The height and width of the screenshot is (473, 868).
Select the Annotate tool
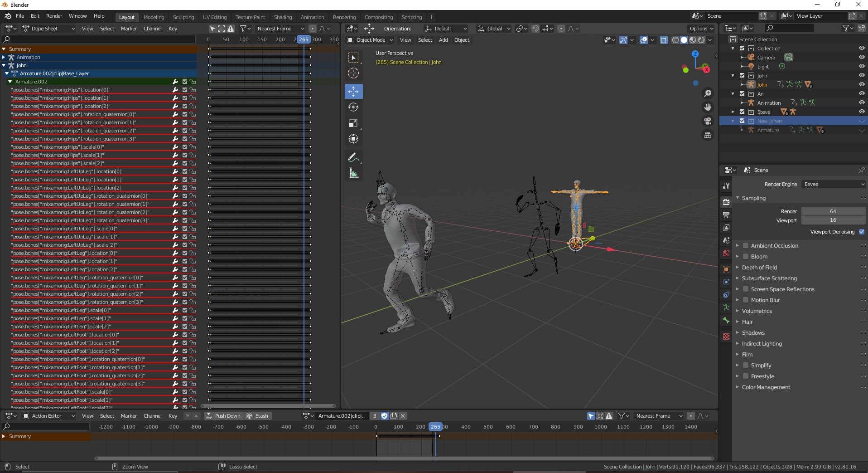coord(353,158)
